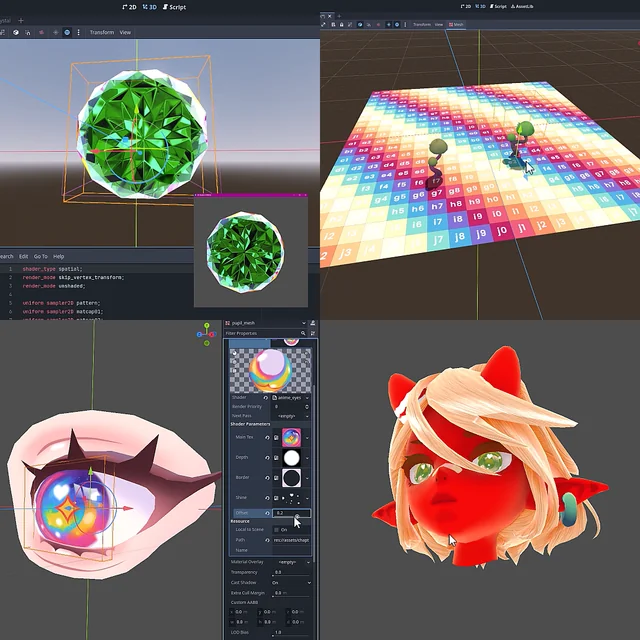Open Go To menu in shader editor
This screenshot has width=640, height=640.
pyautogui.click(x=40, y=256)
